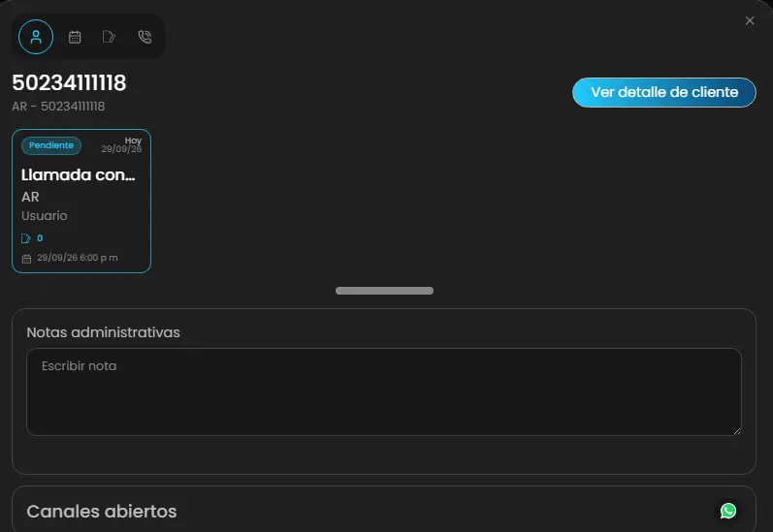Click the Notas administrativas heading
773x532 pixels.
click(103, 332)
